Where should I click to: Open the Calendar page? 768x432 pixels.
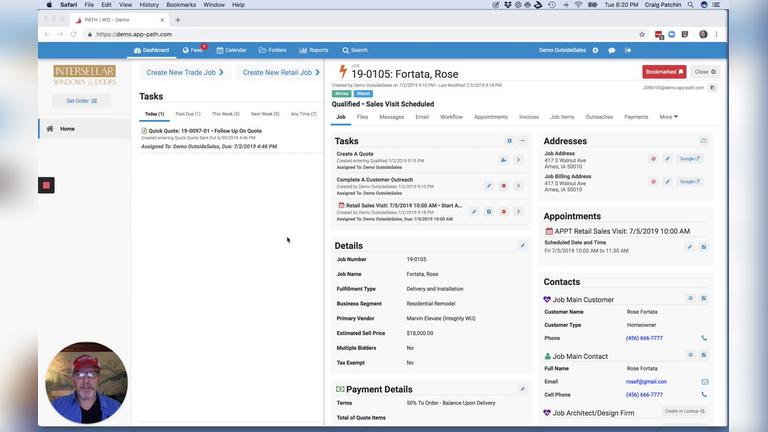(x=232, y=50)
